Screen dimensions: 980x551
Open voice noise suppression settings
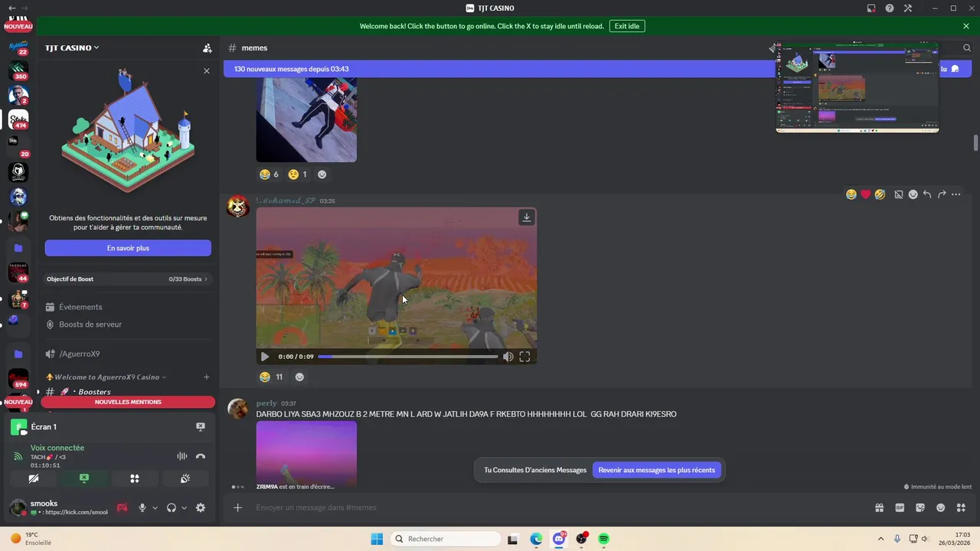click(x=182, y=456)
